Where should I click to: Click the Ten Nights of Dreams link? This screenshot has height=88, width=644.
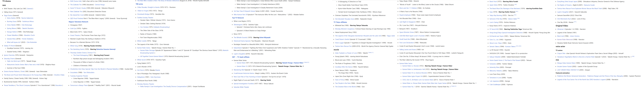(565, 5)
